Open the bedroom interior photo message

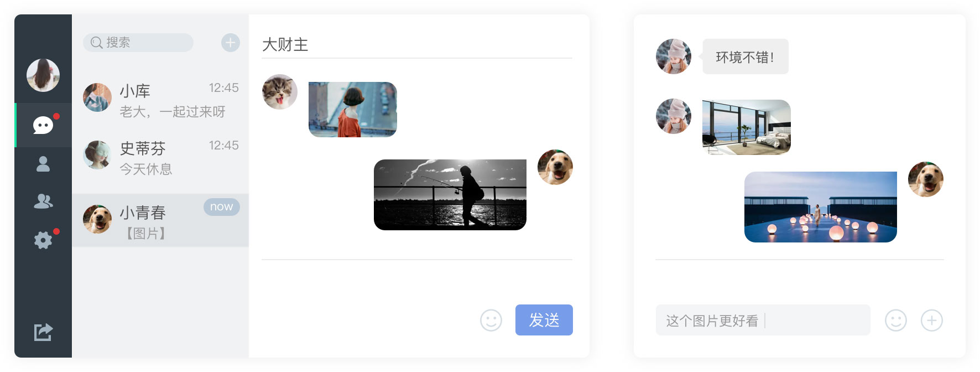pos(747,127)
